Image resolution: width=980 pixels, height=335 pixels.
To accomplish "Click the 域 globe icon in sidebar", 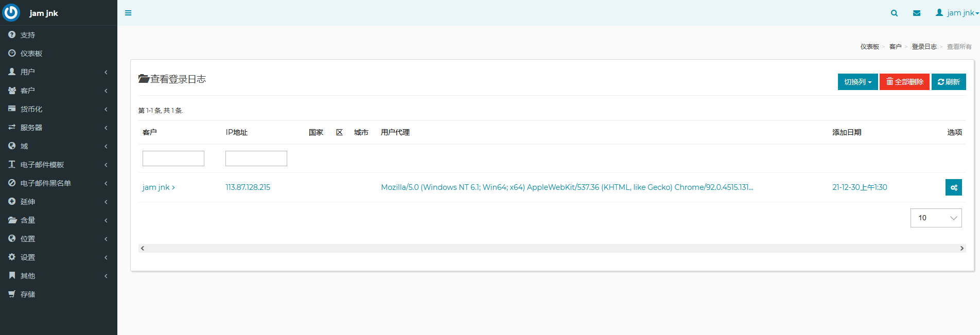I will tap(12, 146).
